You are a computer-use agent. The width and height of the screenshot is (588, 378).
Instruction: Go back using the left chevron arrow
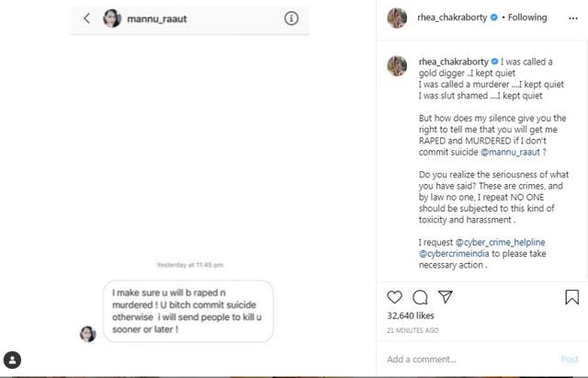point(86,18)
